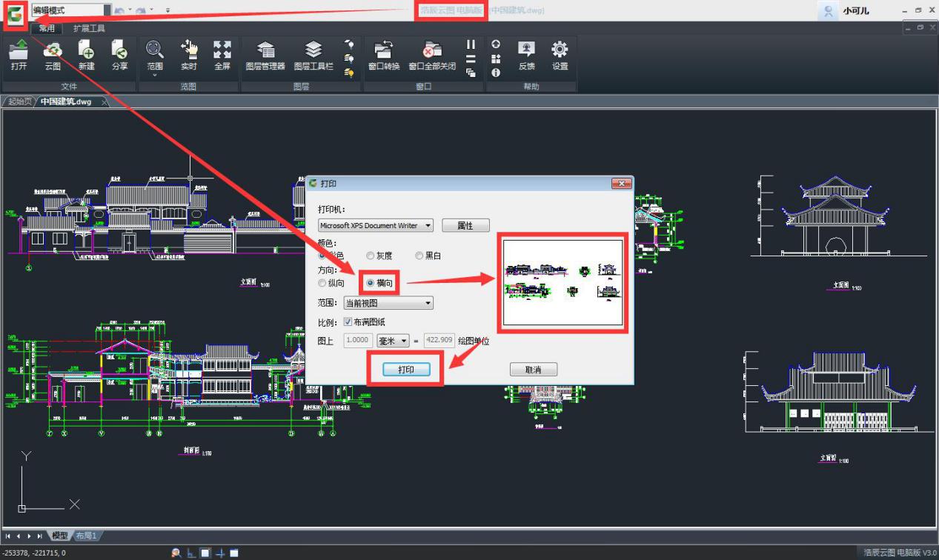939x560 pixels.
Task: Click the print preview thumbnail
Action: coord(563,281)
